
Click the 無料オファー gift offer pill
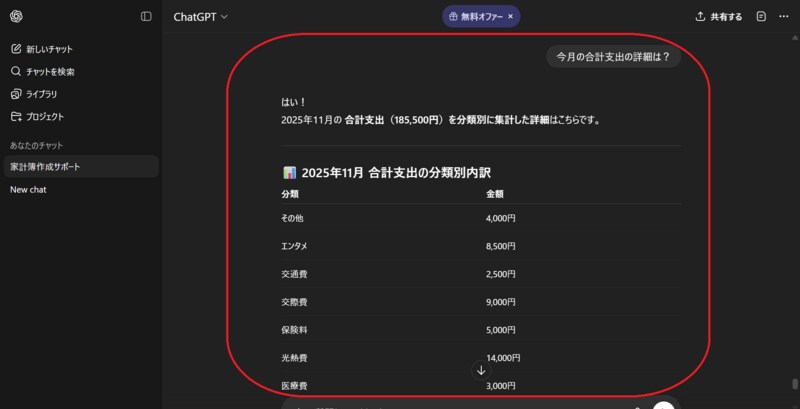pos(475,17)
